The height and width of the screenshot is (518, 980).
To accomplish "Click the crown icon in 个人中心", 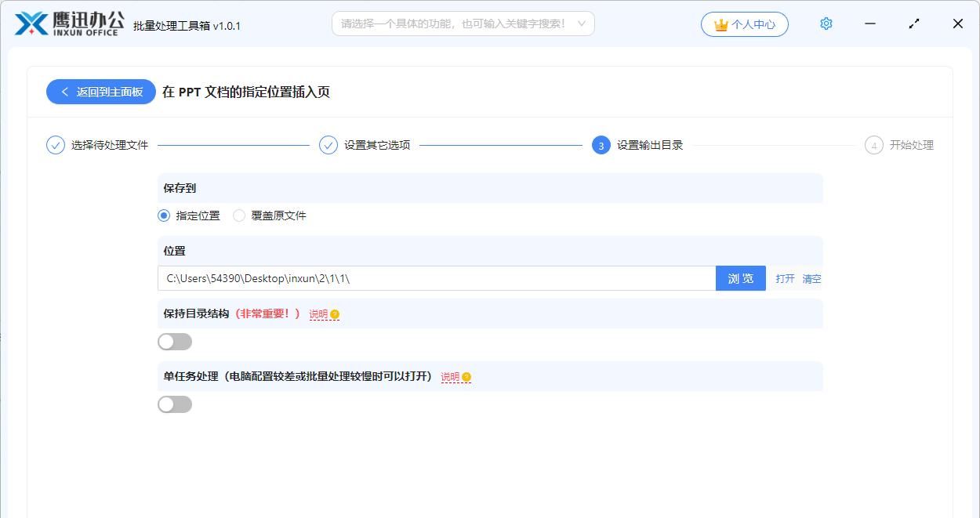I will pos(718,24).
